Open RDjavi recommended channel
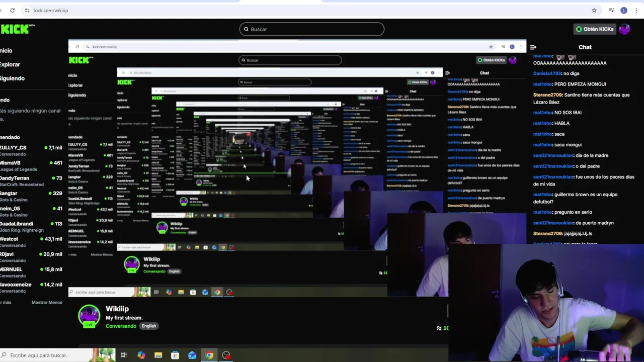 click(x=31, y=257)
